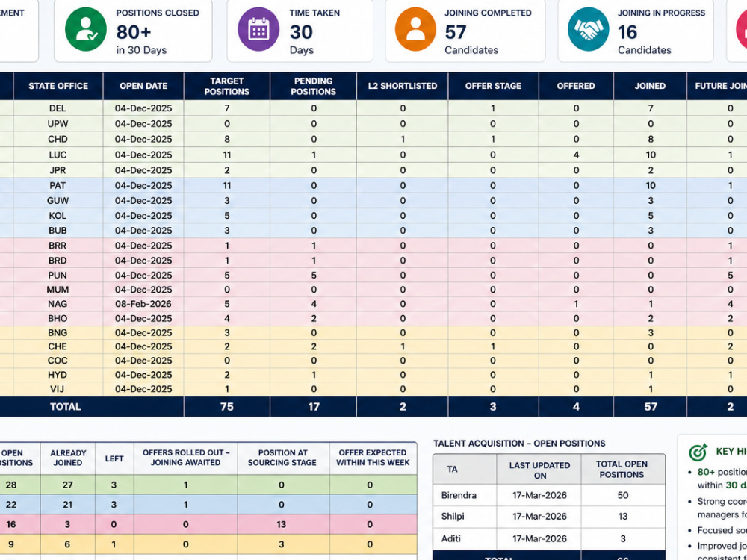Click the 13 sourcing stage cell in pink row
The width and height of the screenshot is (747, 560).
pyautogui.click(x=282, y=524)
